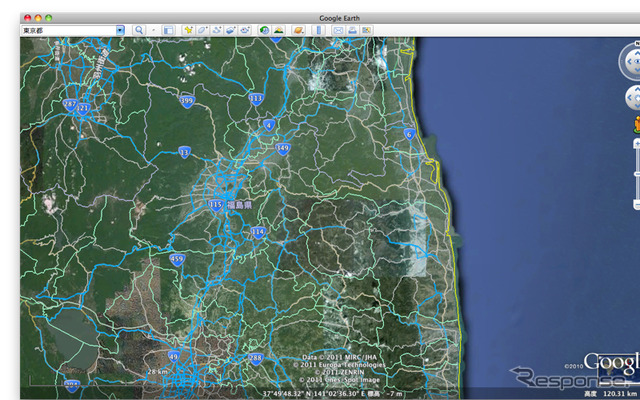
Task: Click route 121 shield marker
Action: (x=83, y=109)
